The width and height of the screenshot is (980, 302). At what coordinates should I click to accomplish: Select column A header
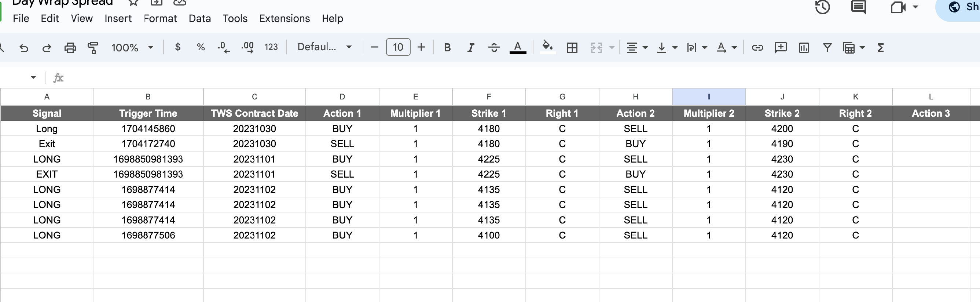[x=47, y=97]
